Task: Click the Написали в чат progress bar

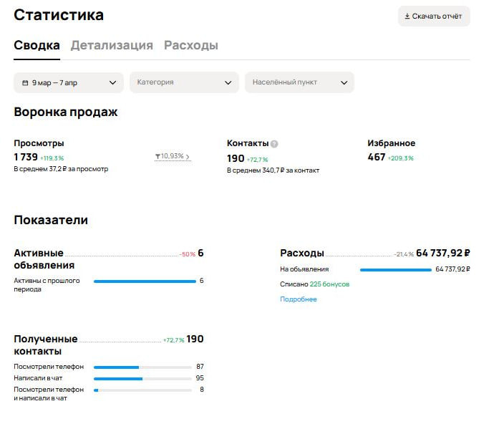Action: [x=143, y=378]
